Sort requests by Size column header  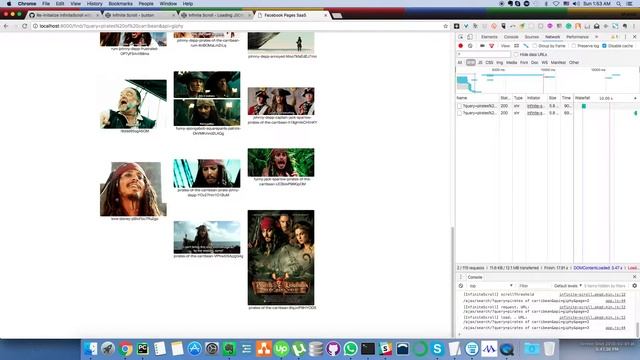553,98
